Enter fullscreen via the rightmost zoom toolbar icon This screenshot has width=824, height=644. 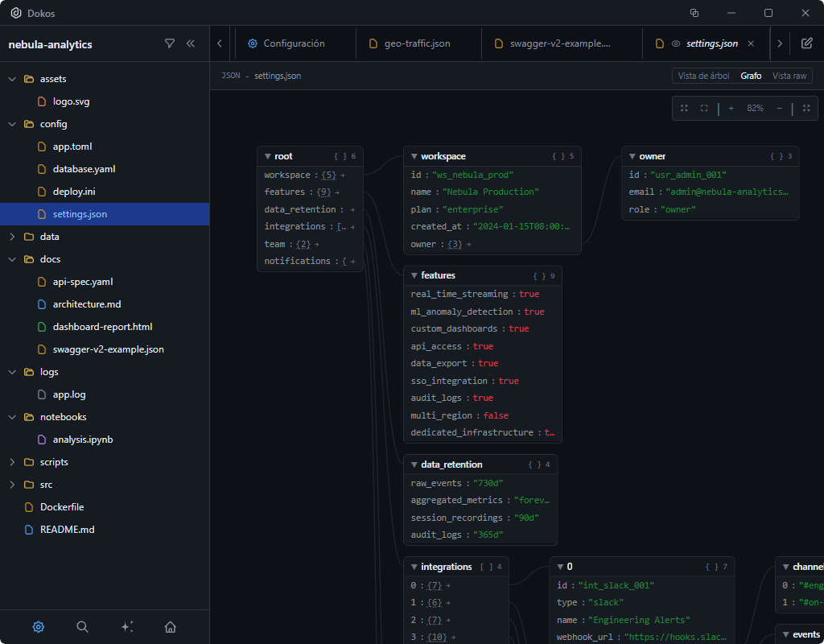coord(805,108)
